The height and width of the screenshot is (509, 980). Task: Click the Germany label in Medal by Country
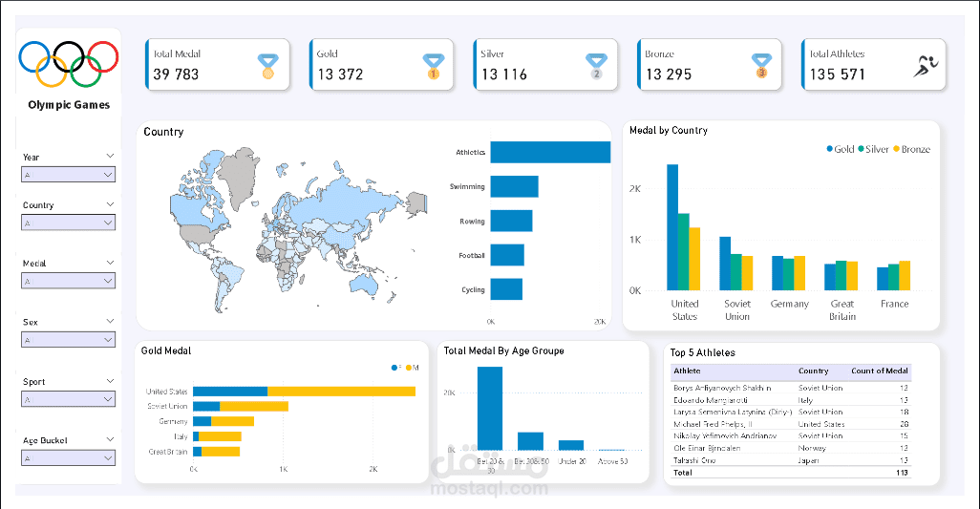[789, 304]
